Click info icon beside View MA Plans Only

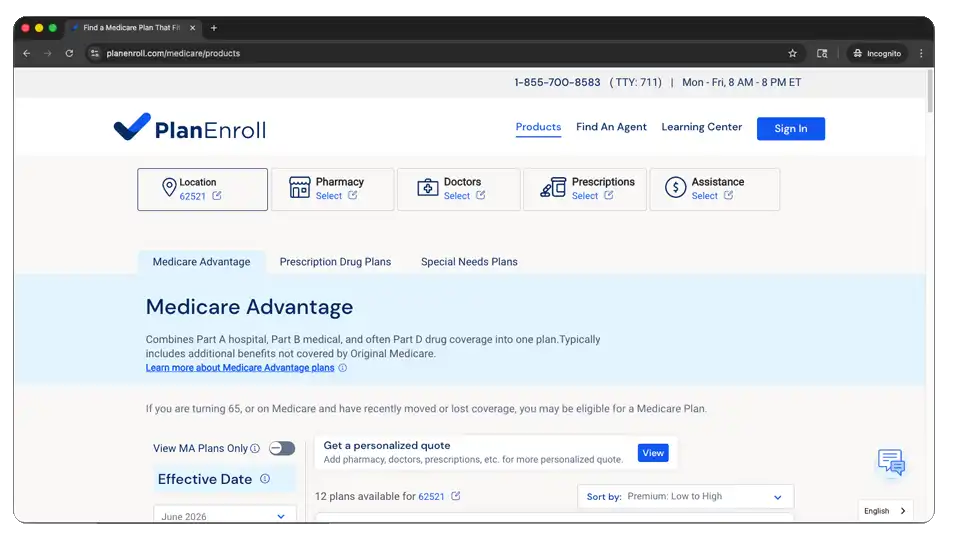click(255, 448)
